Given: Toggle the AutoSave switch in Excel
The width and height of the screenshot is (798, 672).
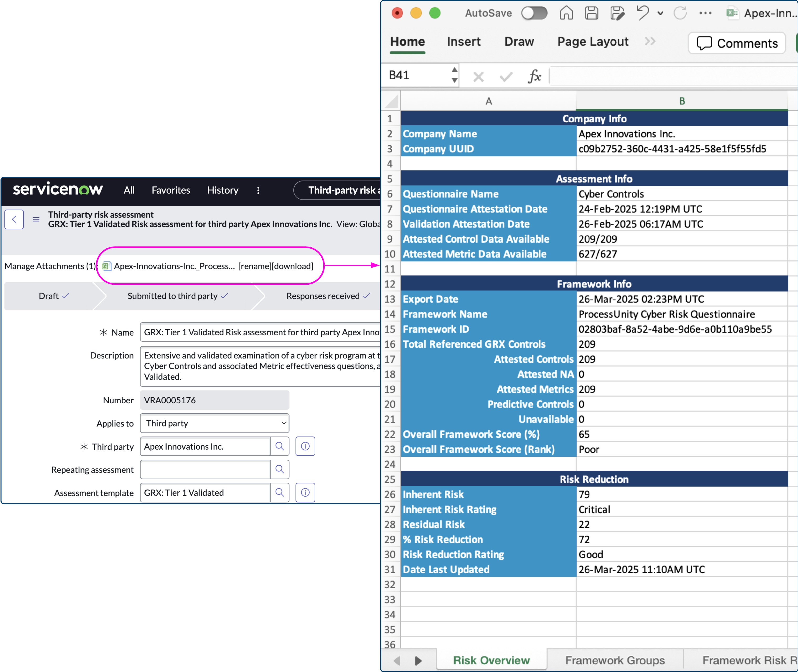Looking at the screenshot, I should point(534,13).
